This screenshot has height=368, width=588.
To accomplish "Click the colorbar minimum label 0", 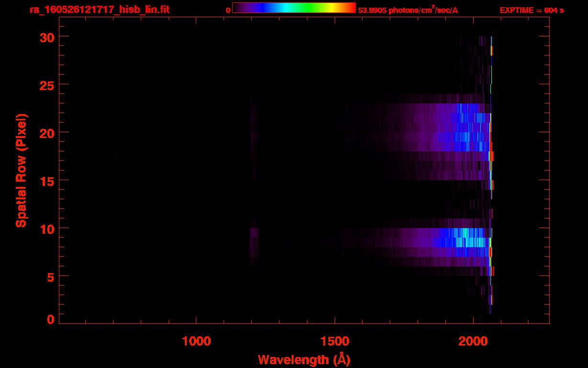I will coord(228,11).
